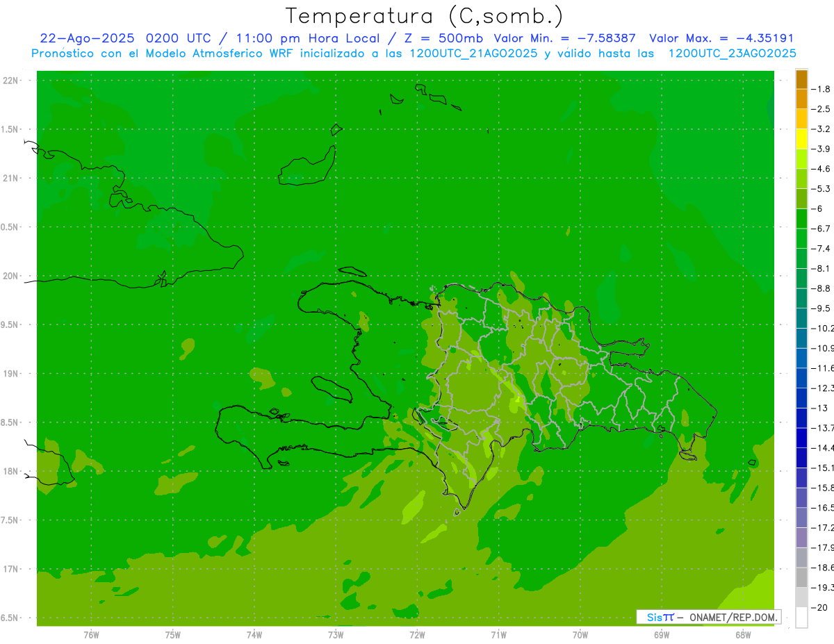Click the legend label '-9.5'
This screenshot has height=644, width=834.
(x=821, y=308)
